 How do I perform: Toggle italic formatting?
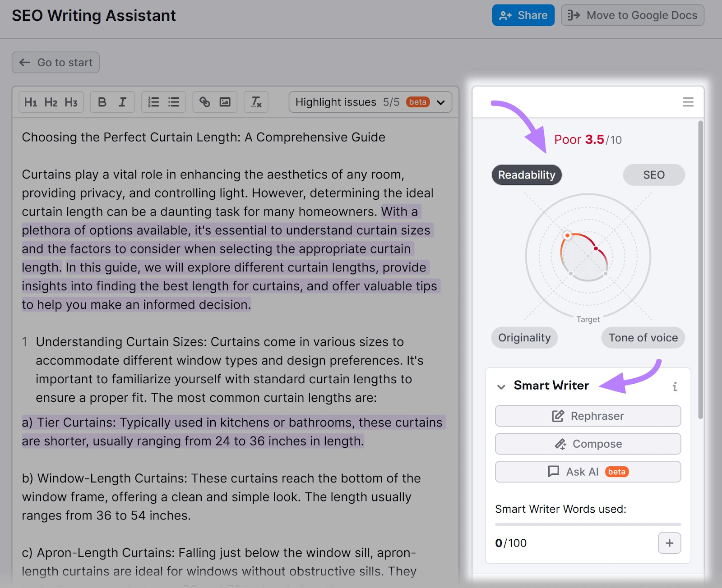[122, 102]
